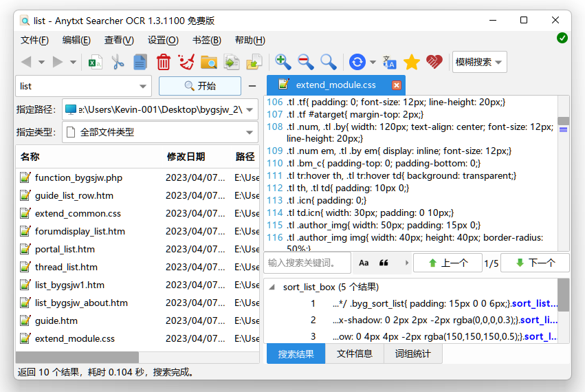Click the scissors cut icon
Screen dimensions: 585x392
pyautogui.click(x=118, y=62)
